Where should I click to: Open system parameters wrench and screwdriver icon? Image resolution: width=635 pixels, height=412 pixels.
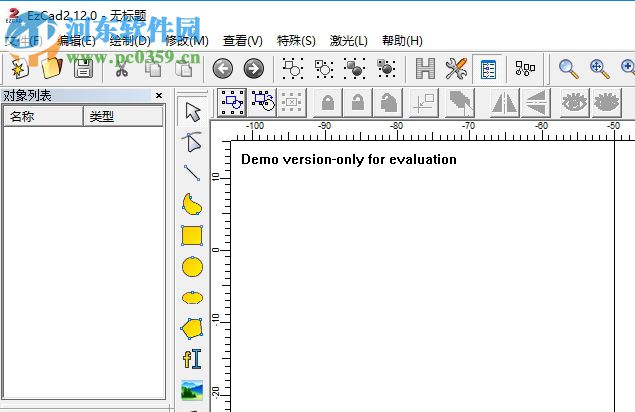[456, 68]
